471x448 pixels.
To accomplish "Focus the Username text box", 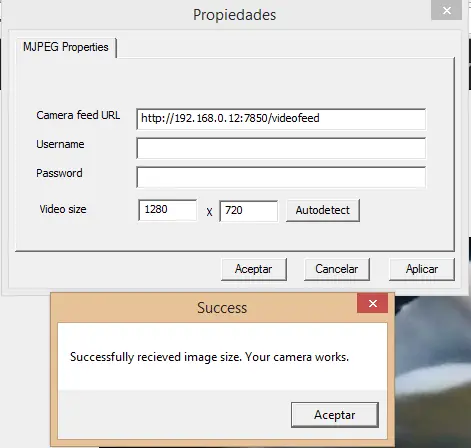I will [x=281, y=148].
